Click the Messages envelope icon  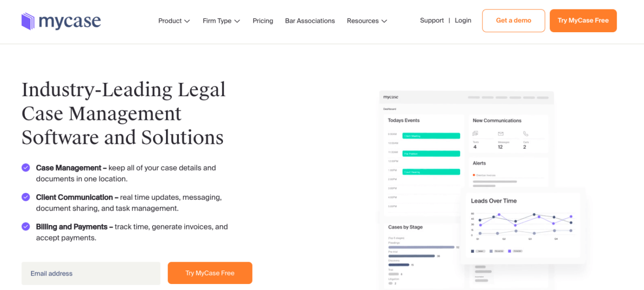[x=500, y=134]
